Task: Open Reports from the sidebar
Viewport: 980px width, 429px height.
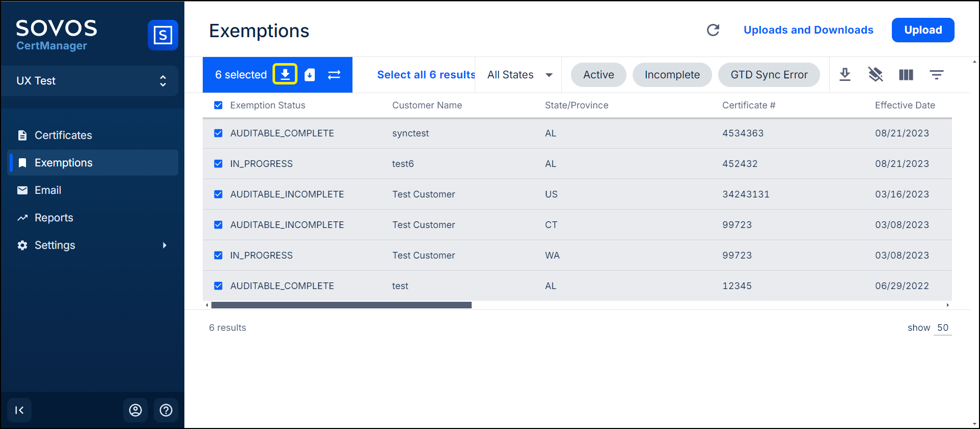Action: 53,218
